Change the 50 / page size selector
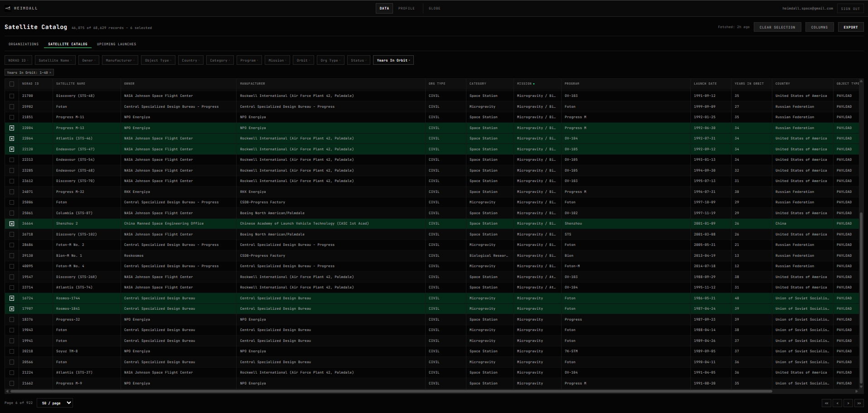Image resolution: width=868 pixels, height=413 pixels. (54, 403)
